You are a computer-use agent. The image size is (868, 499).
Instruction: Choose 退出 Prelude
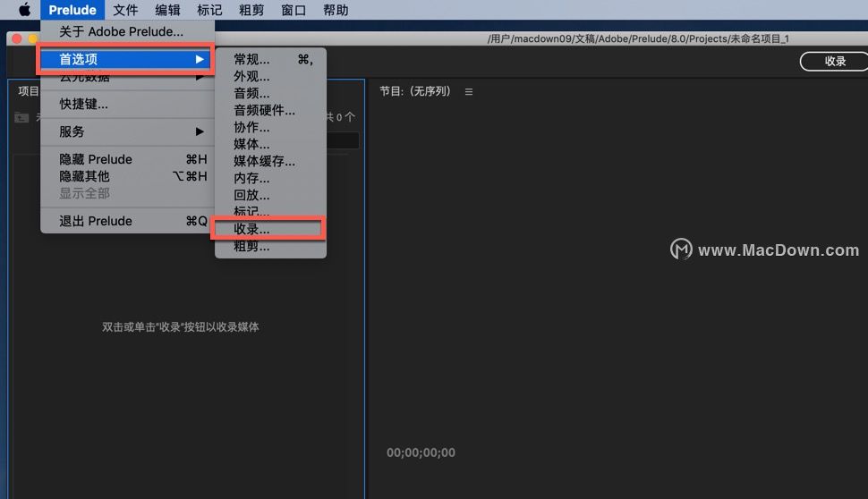127,221
